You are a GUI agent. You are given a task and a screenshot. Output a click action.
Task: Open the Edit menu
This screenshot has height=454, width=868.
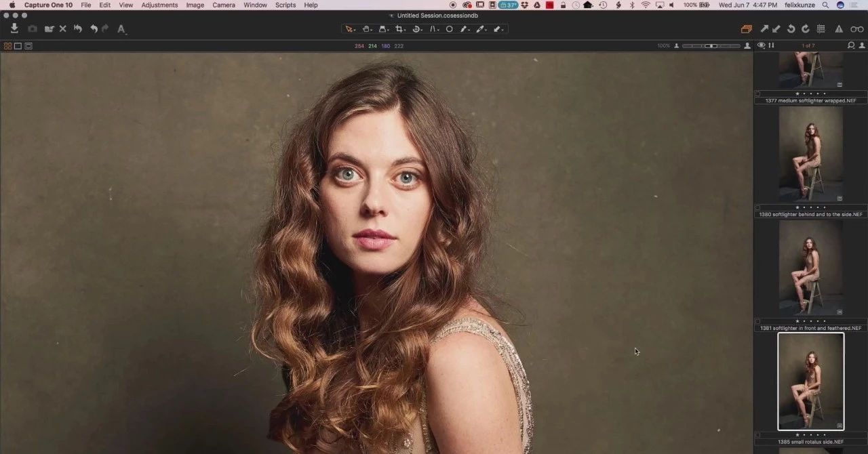click(x=105, y=5)
